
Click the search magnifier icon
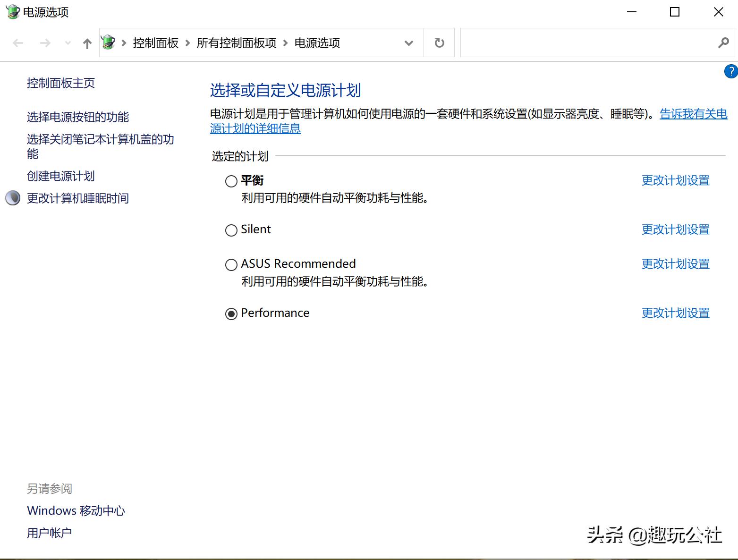723,43
